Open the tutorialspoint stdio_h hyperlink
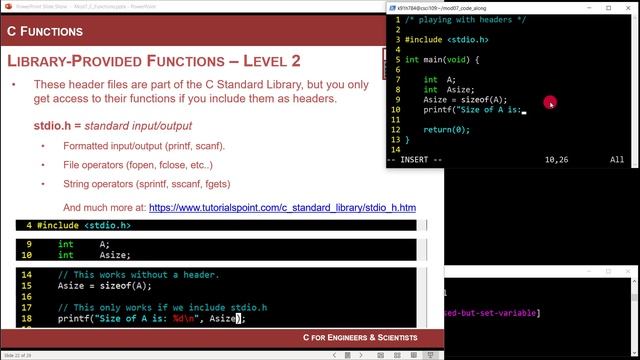Screen dimensions: 640x360 (282, 208)
